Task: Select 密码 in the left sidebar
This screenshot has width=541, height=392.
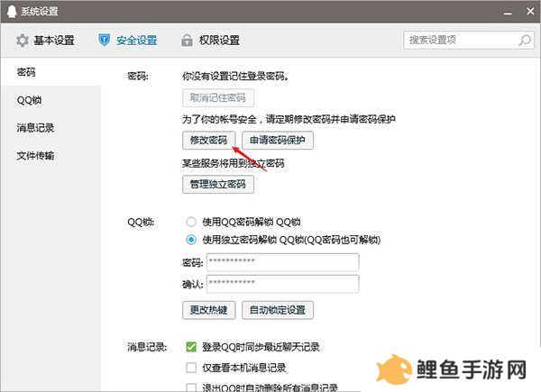Action: tap(50, 72)
